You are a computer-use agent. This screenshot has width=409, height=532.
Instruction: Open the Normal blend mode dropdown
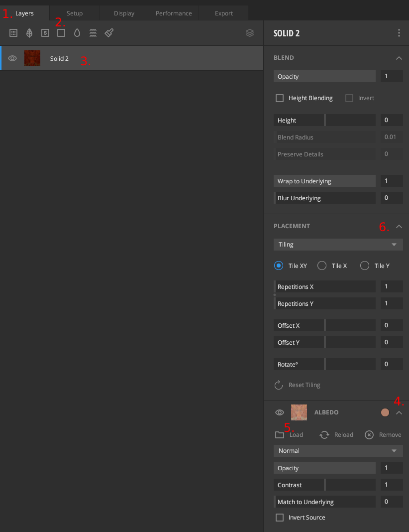coord(338,451)
